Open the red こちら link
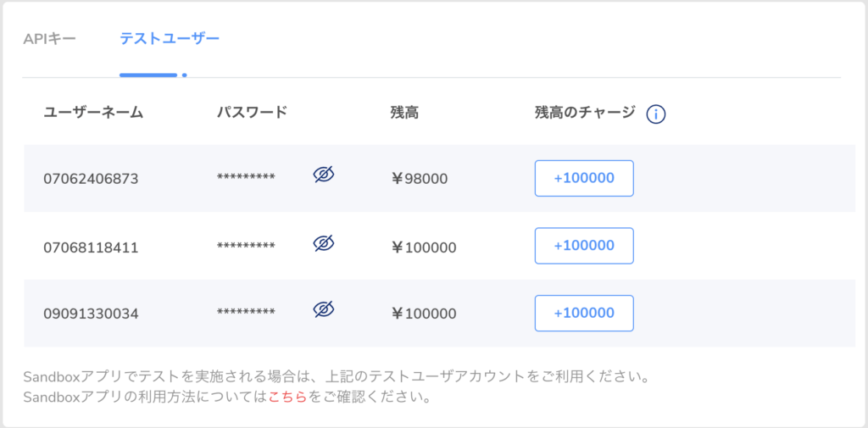This screenshot has width=868, height=428. point(287,397)
